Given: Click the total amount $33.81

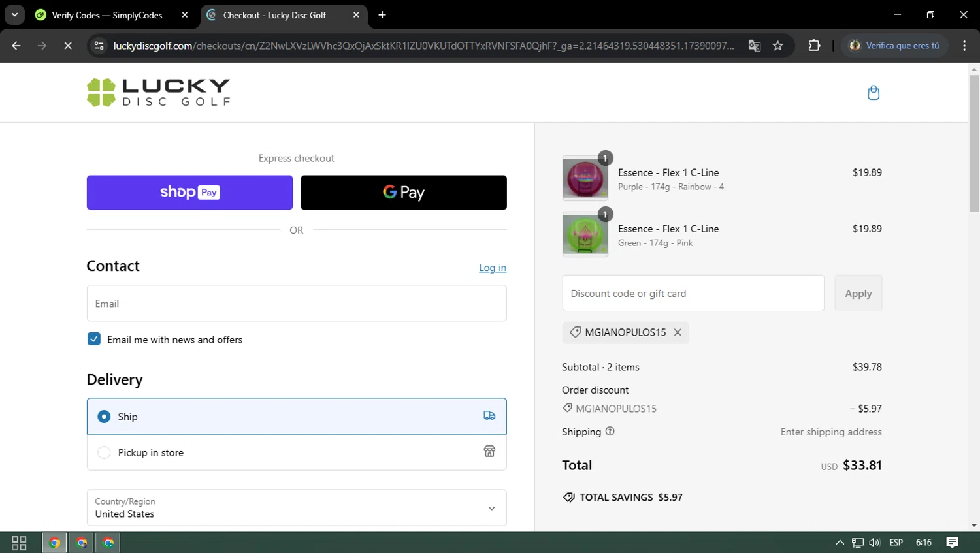Looking at the screenshot, I should [862, 465].
